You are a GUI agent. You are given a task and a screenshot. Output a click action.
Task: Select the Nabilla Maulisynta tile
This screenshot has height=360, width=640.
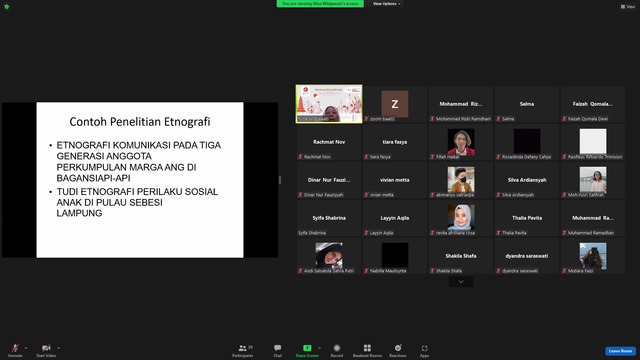coord(395,256)
